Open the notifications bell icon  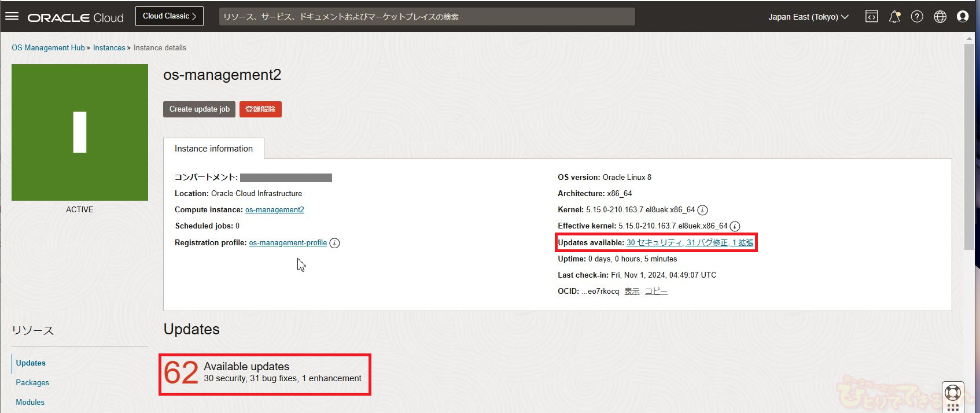point(894,17)
